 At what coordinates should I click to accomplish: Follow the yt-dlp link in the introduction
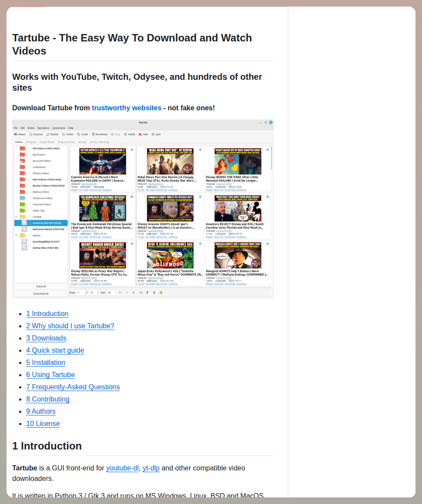tap(151, 468)
